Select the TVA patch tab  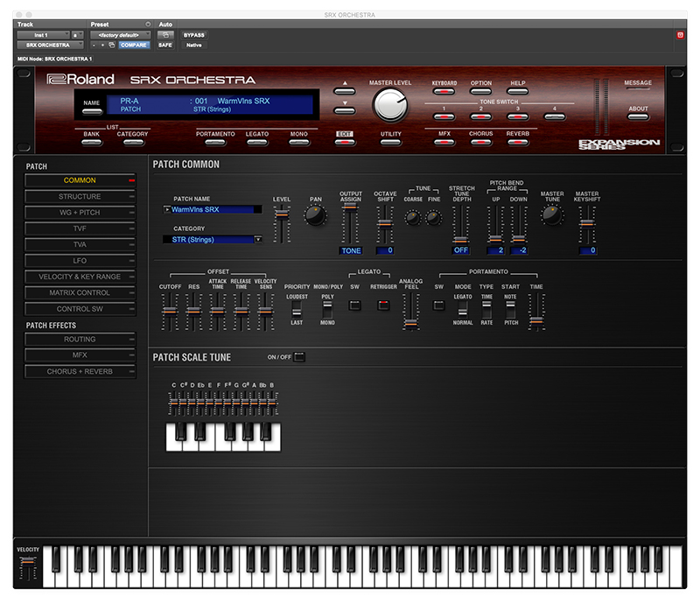pyautogui.click(x=80, y=245)
